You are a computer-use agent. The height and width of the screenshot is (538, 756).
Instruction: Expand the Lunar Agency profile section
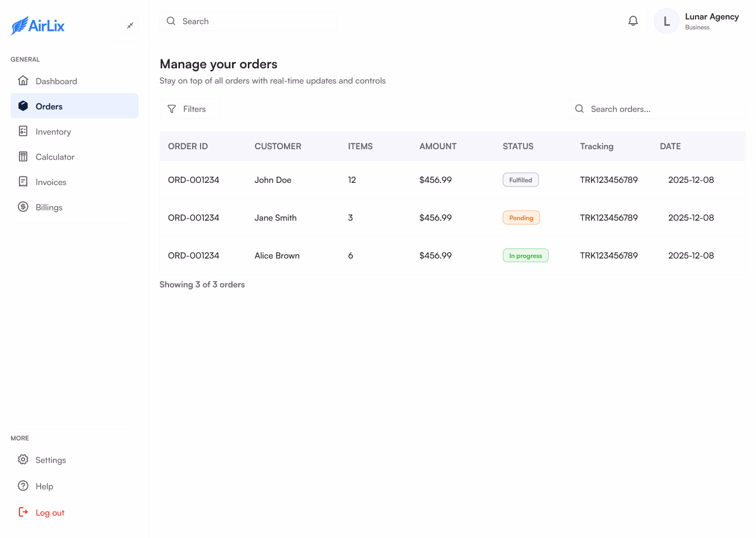(697, 20)
